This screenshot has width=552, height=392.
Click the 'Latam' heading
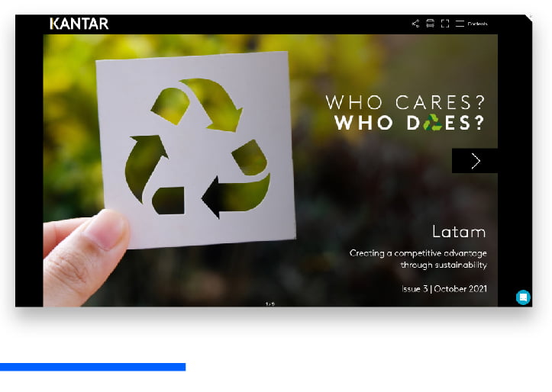(459, 232)
